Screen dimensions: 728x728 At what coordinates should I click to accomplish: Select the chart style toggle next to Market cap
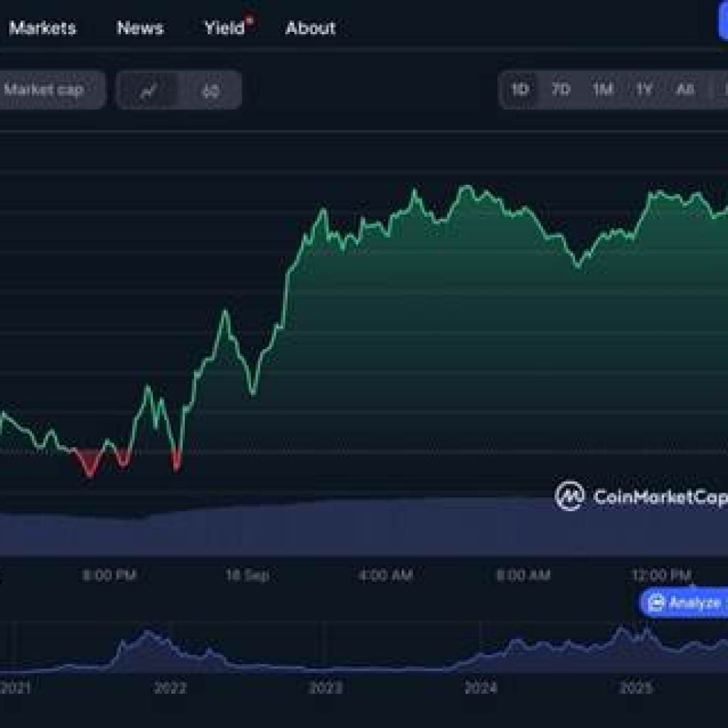point(147,90)
